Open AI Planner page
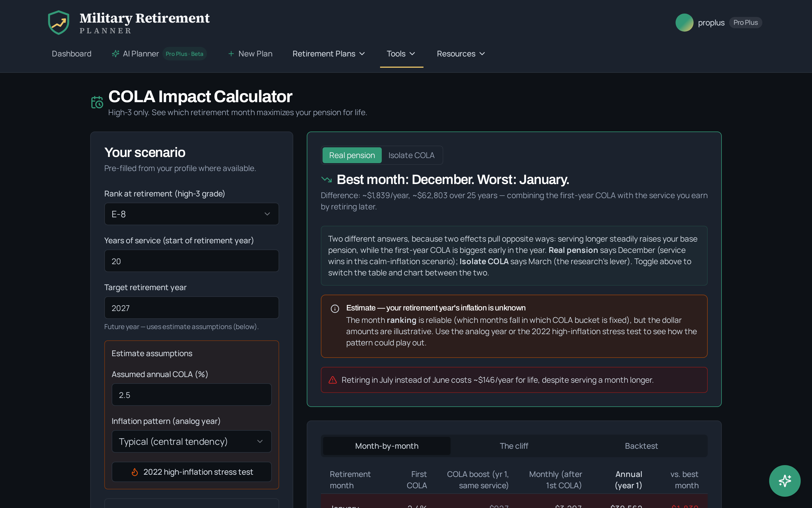 click(x=141, y=54)
